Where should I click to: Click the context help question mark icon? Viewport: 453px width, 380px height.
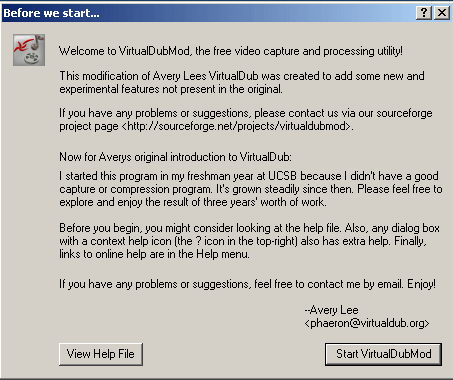coord(424,13)
